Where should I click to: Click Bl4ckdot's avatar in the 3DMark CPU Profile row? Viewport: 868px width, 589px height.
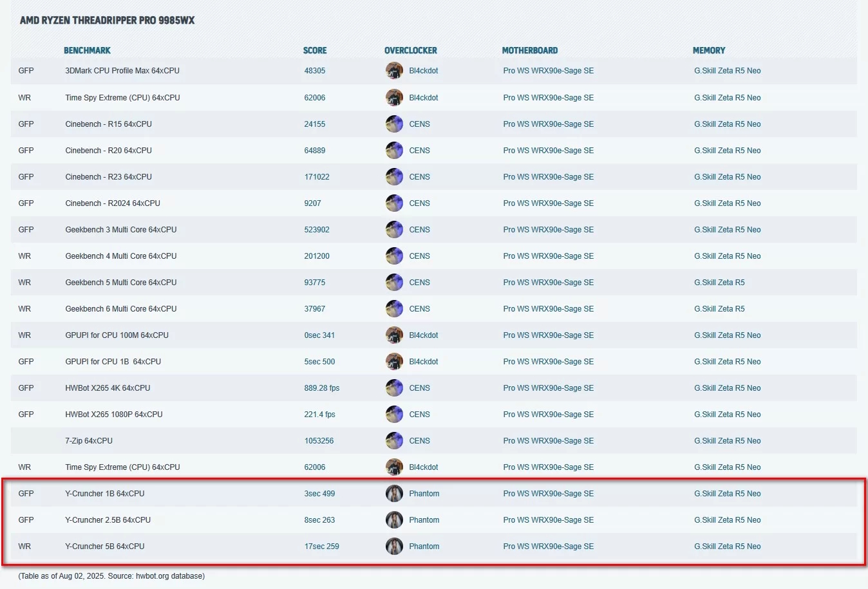pos(394,71)
